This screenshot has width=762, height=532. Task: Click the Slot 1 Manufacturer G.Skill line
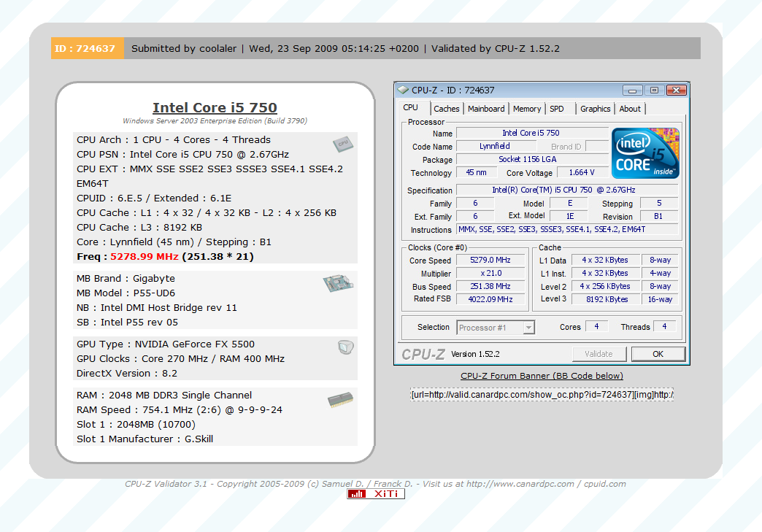pos(145,439)
